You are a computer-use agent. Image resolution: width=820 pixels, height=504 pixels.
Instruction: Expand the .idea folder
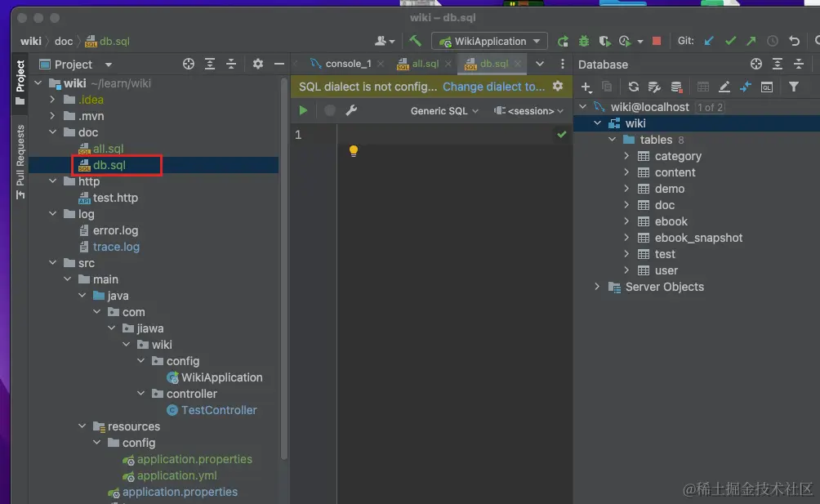pos(52,100)
